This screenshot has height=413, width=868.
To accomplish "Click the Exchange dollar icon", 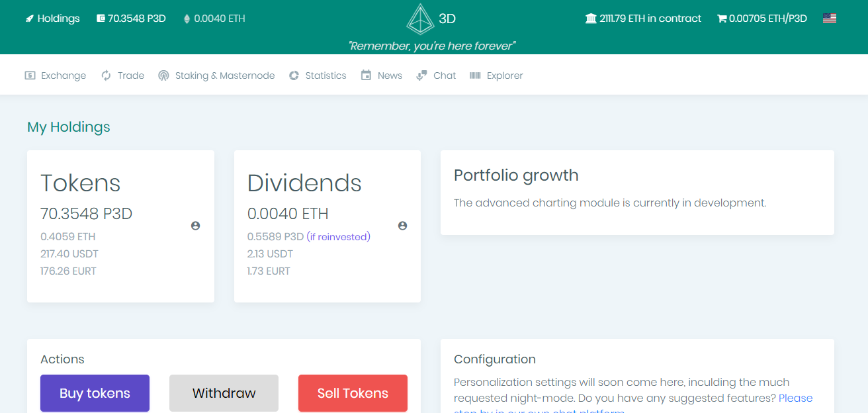I will pyautogui.click(x=30, y=75).
